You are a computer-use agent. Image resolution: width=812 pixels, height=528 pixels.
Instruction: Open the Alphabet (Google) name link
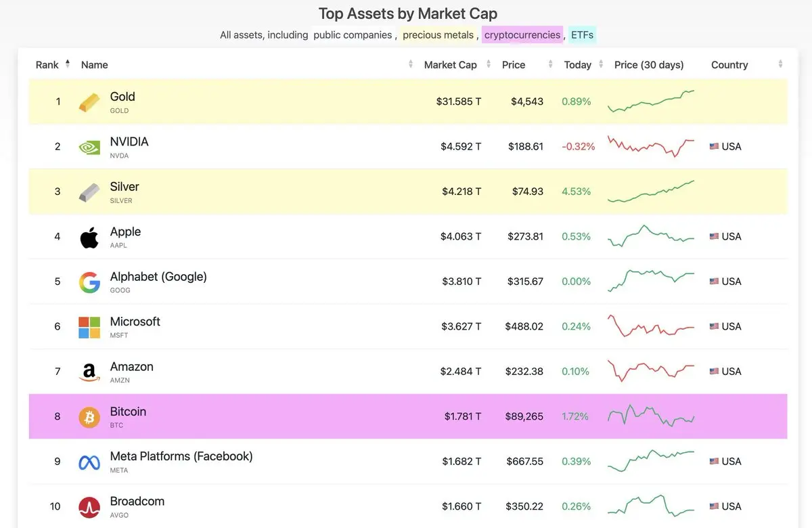click(158, 277)
